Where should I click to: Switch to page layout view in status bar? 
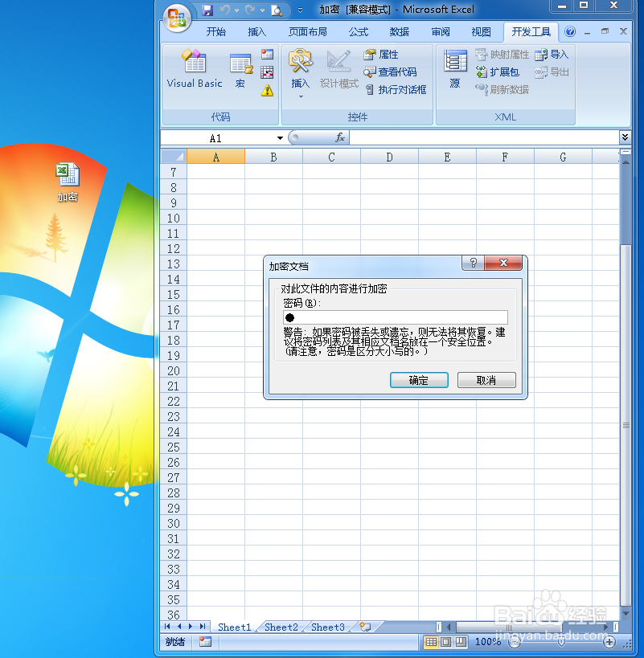click(x=445, y=642)
